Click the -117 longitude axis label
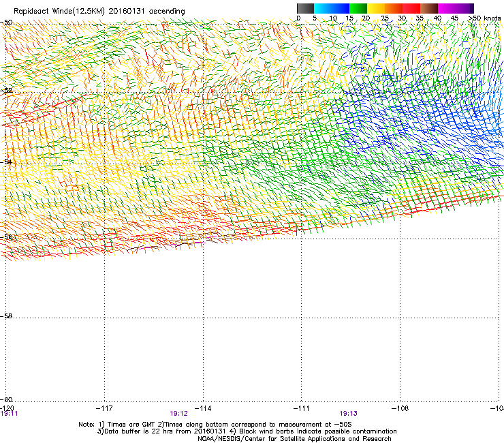 pos(104,408)
